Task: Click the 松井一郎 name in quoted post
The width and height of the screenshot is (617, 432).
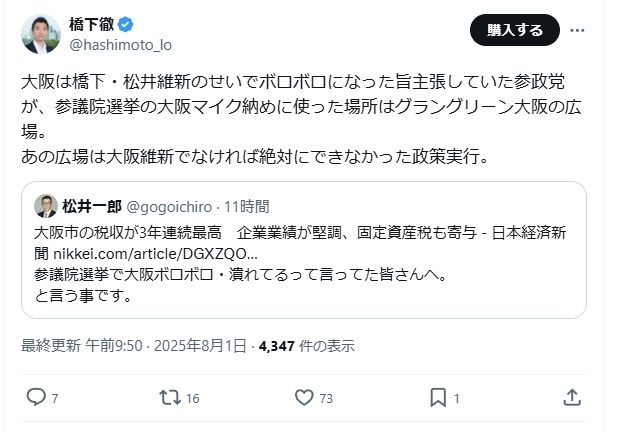Action: (x=91, y=207)
